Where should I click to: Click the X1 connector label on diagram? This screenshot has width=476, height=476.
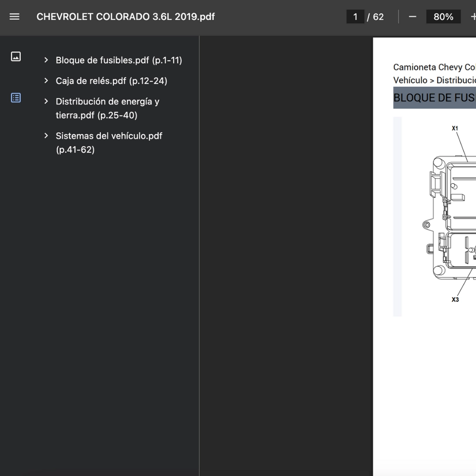point(455,128)
